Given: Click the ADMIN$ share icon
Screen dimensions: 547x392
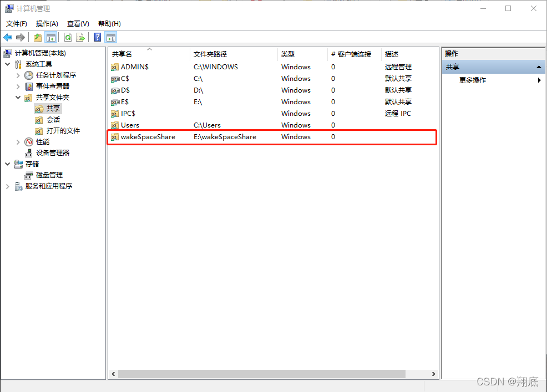Looking at the screenshot, I should [115, 67].
